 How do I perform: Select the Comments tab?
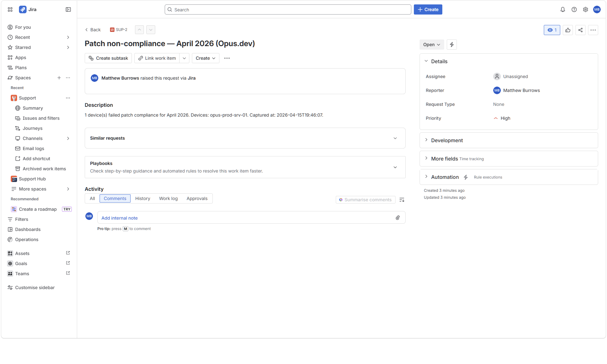[x=115, y=198]
